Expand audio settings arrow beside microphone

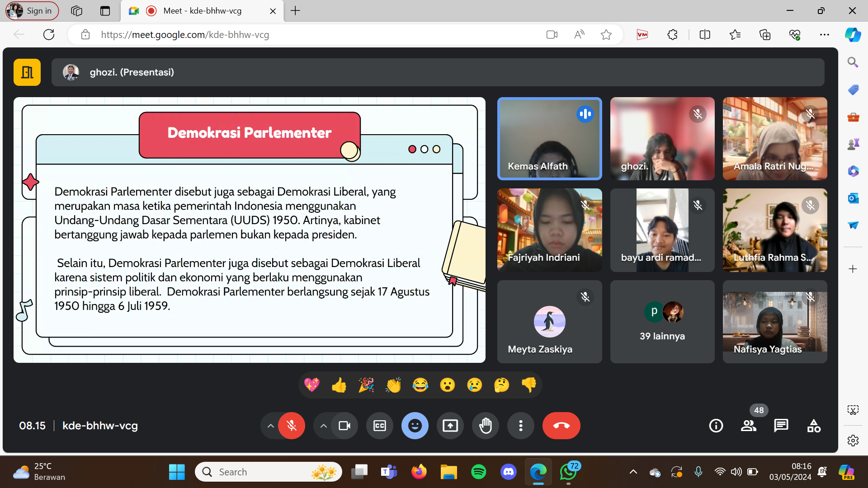270,426
